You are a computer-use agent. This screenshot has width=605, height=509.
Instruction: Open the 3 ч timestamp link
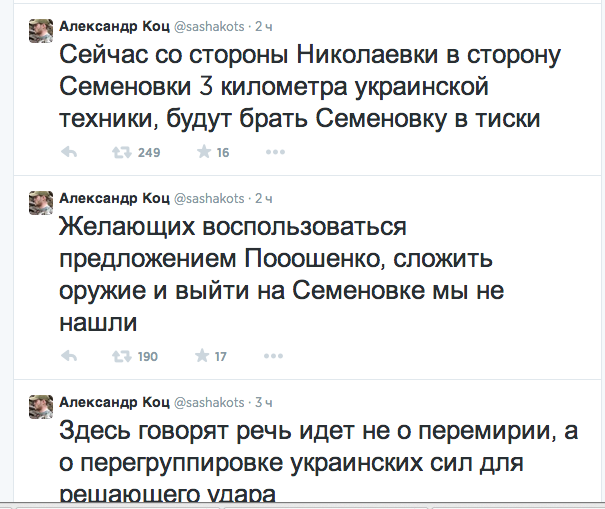pyautogui.click(x=266, y=400)
